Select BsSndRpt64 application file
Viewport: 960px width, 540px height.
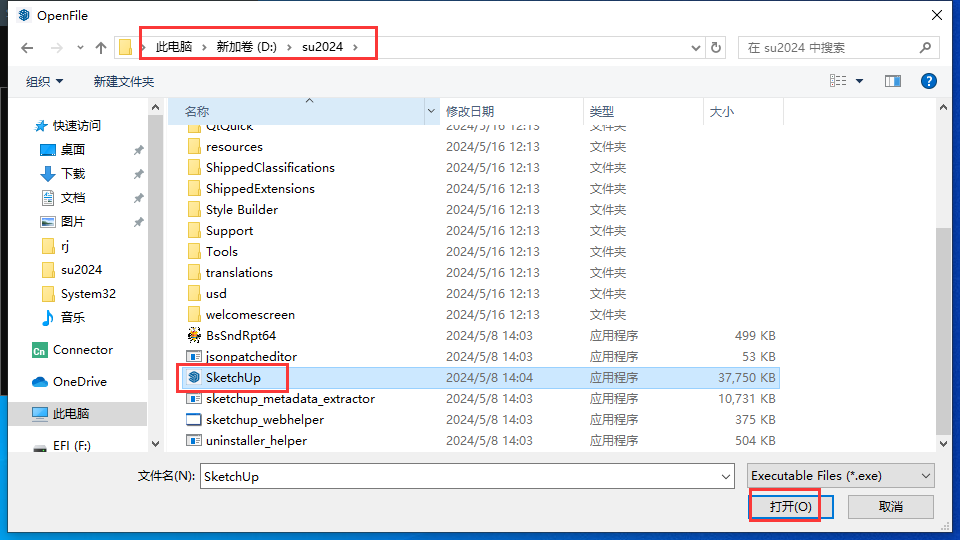pos(241,336)
